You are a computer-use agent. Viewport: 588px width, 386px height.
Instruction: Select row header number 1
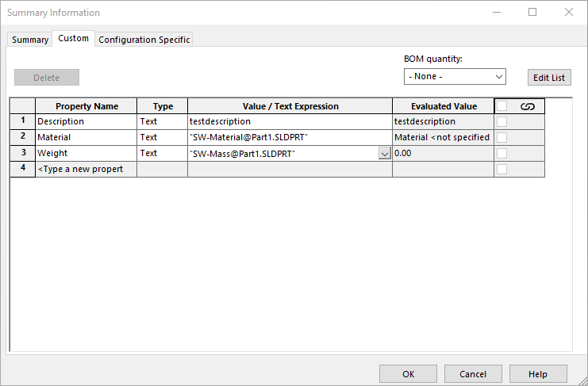(23, 122)
